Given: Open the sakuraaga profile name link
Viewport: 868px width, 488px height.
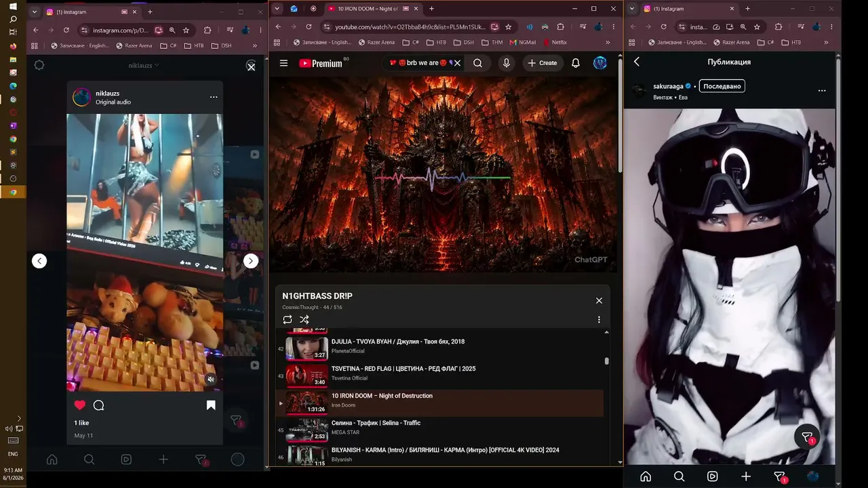Looking at the screenshot, I should coord(668,86).
